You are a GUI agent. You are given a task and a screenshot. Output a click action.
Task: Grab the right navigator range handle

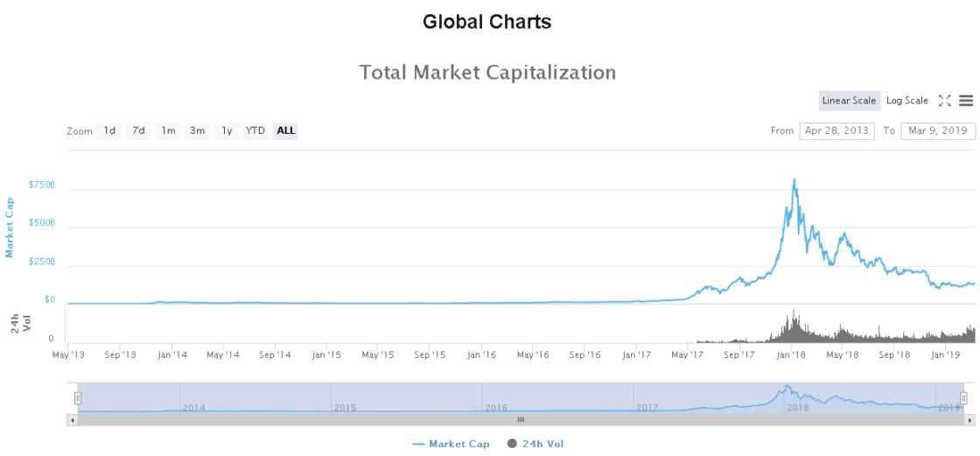point(963,398)
